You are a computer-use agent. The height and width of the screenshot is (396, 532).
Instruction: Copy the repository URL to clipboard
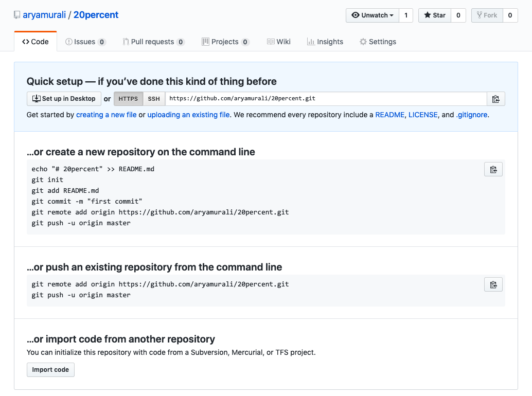(495, 99)
